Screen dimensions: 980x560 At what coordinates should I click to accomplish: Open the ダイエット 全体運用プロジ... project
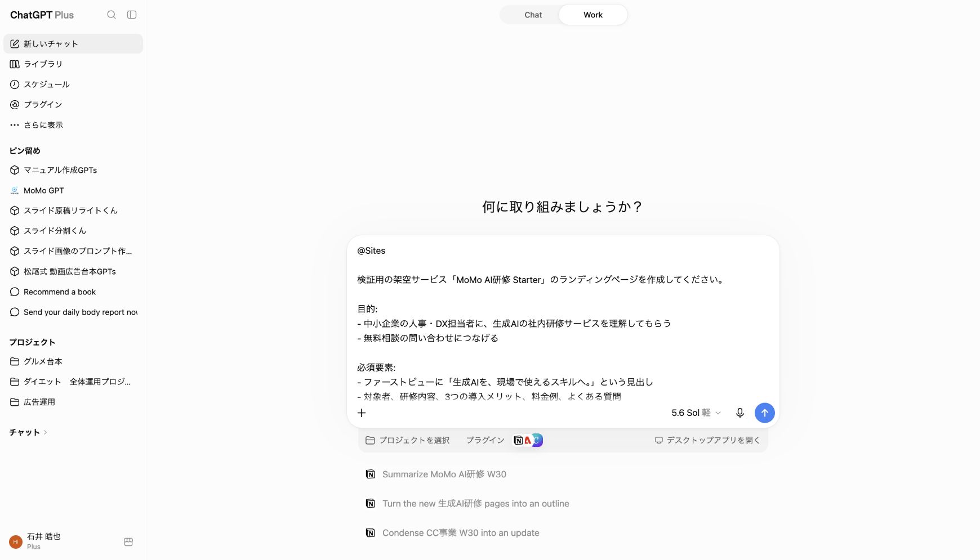(73, 382)
